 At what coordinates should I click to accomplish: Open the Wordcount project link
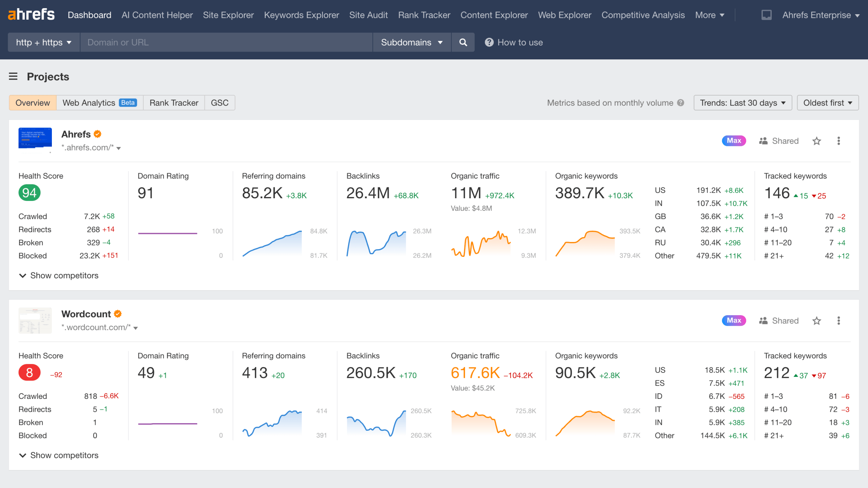coord(86,314)
